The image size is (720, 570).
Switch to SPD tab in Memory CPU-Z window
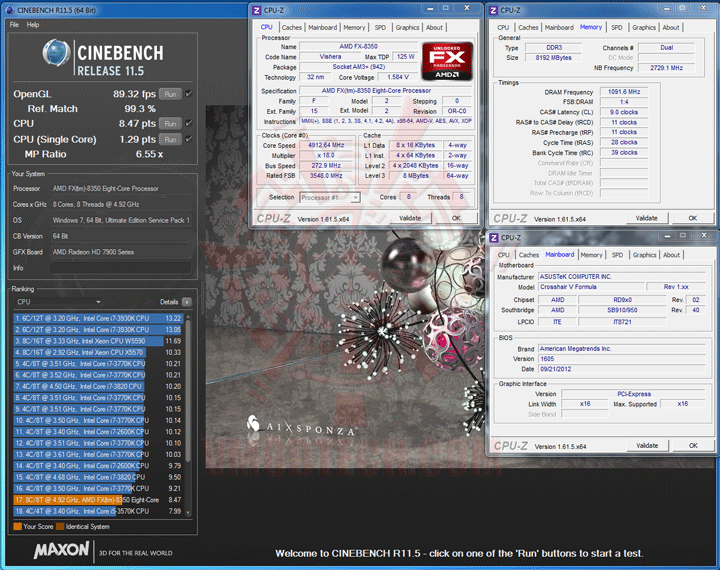click(x=617, y=28)
